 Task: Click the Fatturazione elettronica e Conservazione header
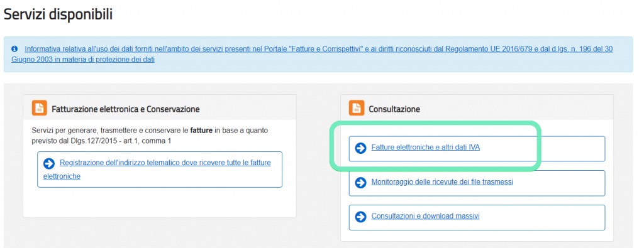pyautogui.click(x=126, y=109)
